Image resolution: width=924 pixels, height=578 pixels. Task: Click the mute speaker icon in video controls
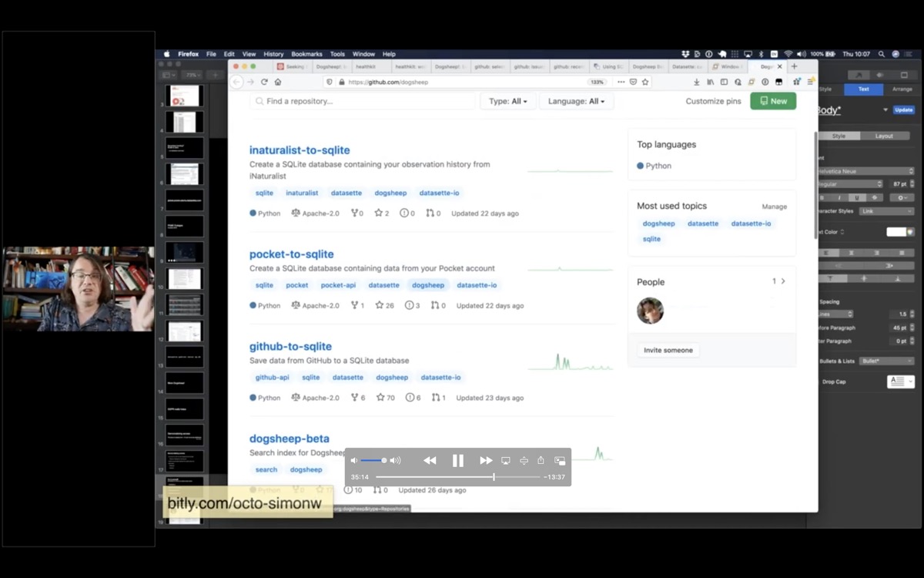pos(354,461)
